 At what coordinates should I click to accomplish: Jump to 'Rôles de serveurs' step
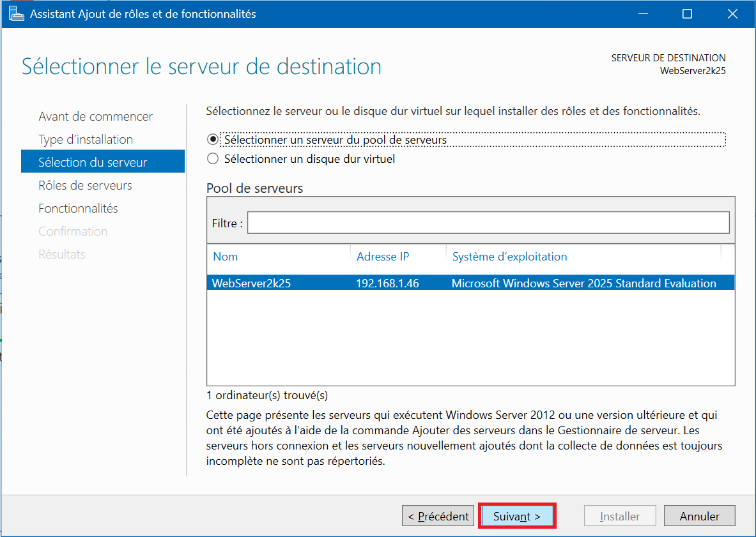85,185
